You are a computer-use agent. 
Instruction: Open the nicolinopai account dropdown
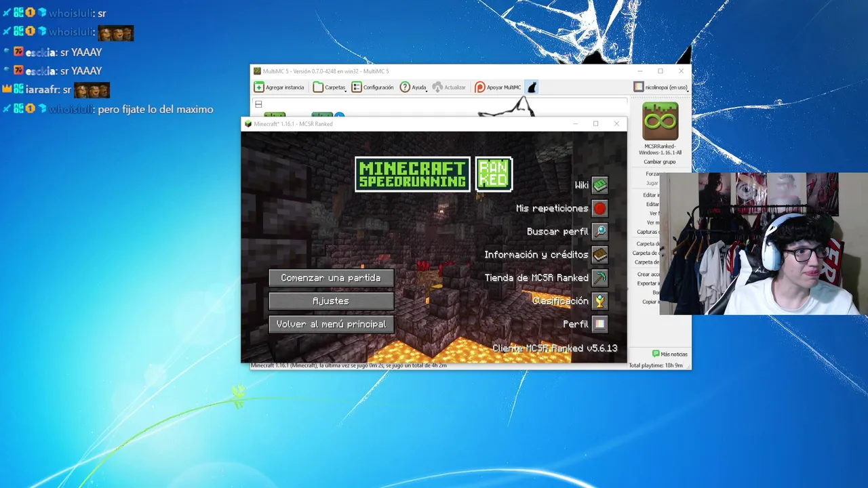click(x=661, y=87)
